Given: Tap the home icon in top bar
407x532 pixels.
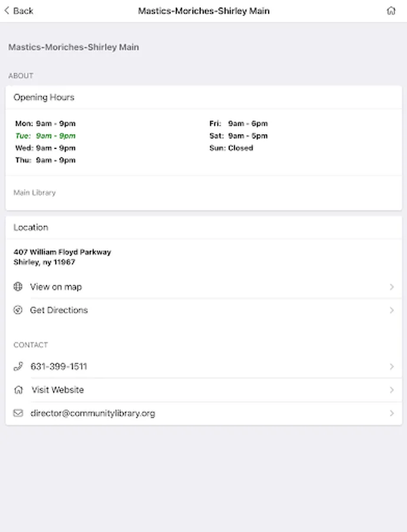Looking at the screenshot, I should [391, 11].
